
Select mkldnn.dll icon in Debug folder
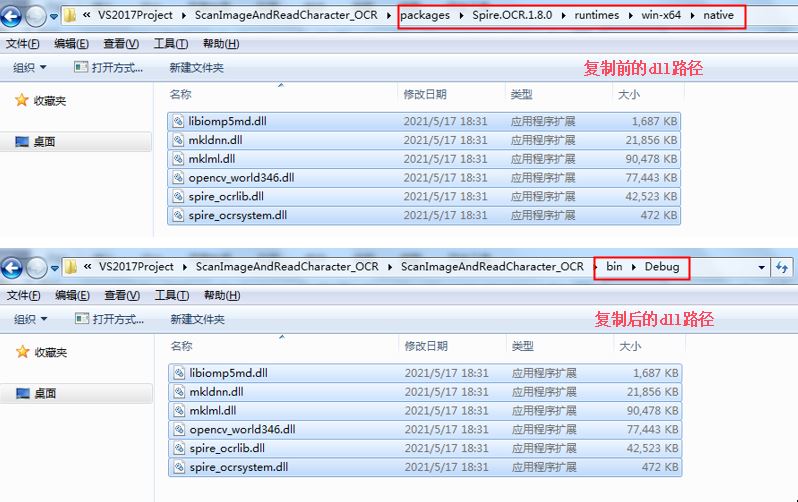[179, 392]
